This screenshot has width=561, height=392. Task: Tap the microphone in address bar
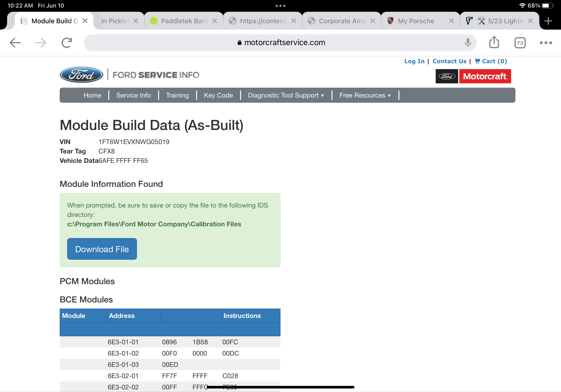pyautogui.click(x=468, y=43)
